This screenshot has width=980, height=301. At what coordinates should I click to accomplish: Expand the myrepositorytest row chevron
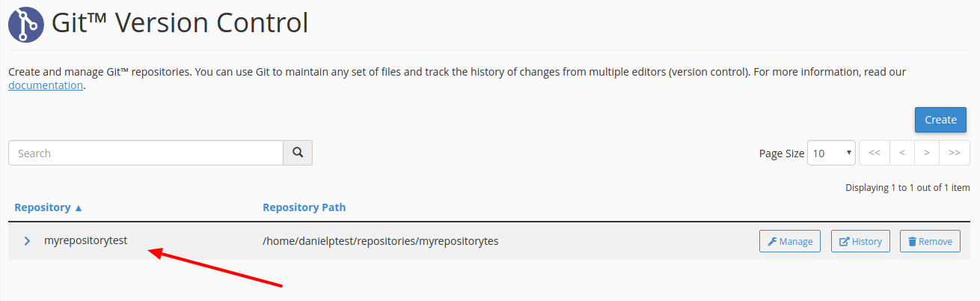point(27,241)
